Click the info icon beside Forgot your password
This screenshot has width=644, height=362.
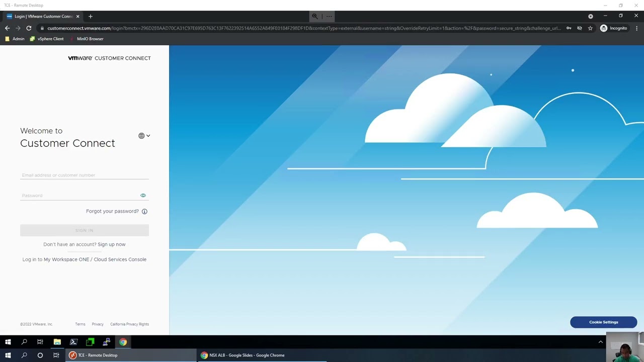coord(144,211)
